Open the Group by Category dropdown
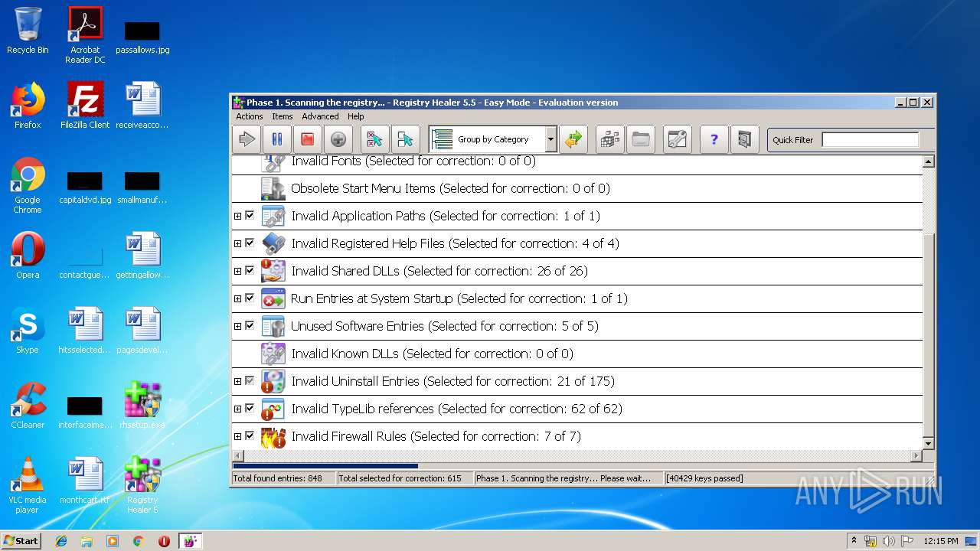The width and height of the screenshot is (980, 551). (550, 139)
